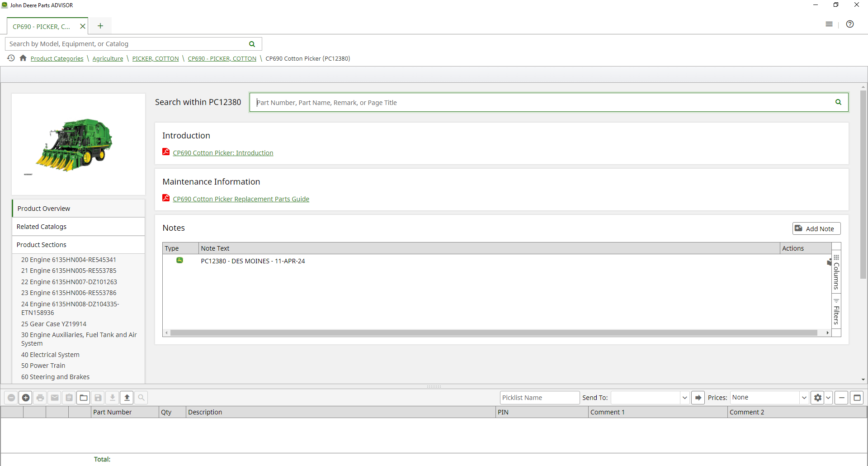Image resolution: width=868 pixels, height=466 pixels.
Task: Open section 24 Engine 6135HN008-DZ104335
Action: (x=70, y=308)
